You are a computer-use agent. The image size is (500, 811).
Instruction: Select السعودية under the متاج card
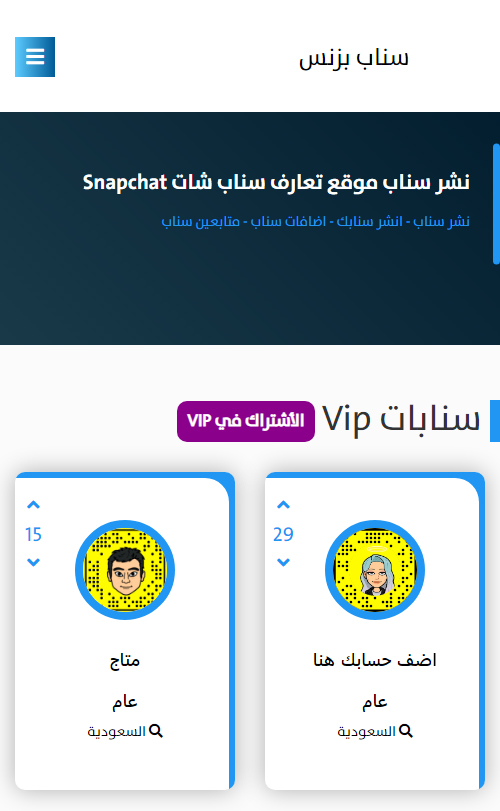coord(116,731)
